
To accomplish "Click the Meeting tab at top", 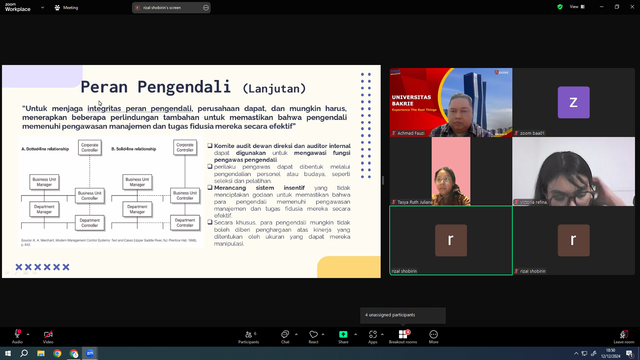I will tap(67, 7).
